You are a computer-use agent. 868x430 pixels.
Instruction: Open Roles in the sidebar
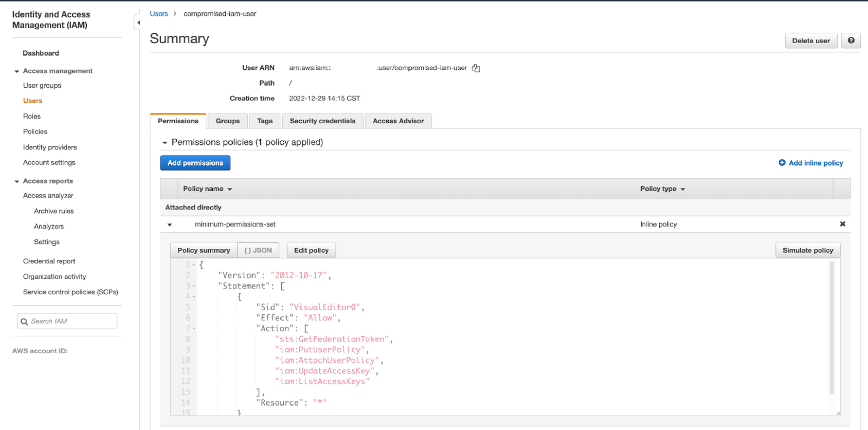(32, 116)
